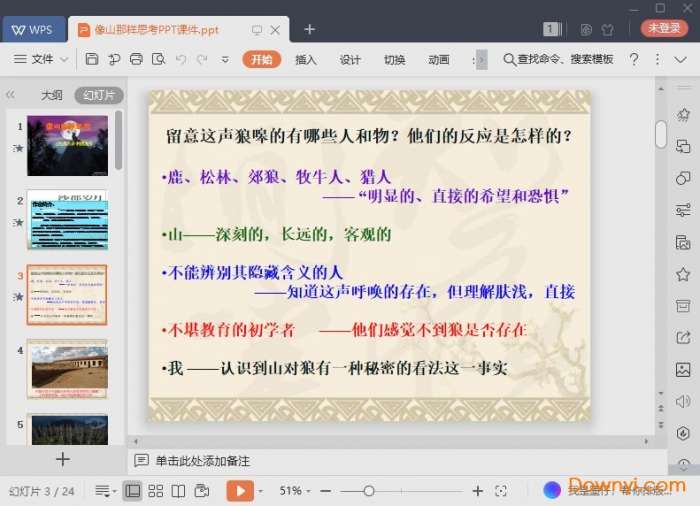Click the zoom slider handle
The width and height of the screenshot is (700, 506).
[x=369, y=491]
